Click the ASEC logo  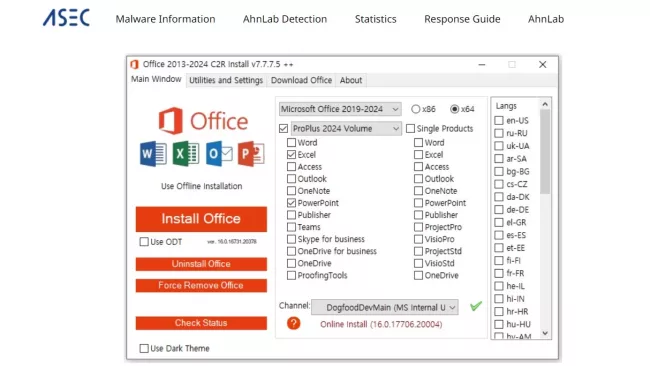coord(66,18)
